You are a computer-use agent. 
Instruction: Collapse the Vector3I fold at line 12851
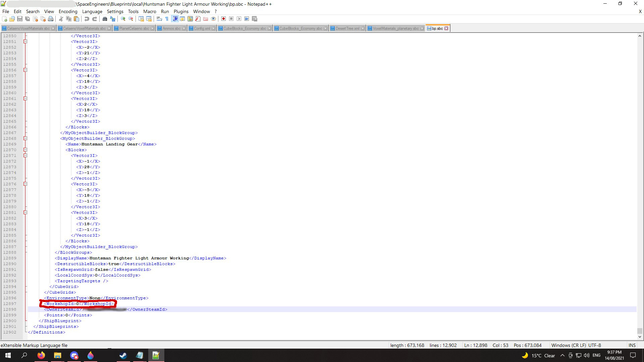pyautogui.click(x=25, y=42)
